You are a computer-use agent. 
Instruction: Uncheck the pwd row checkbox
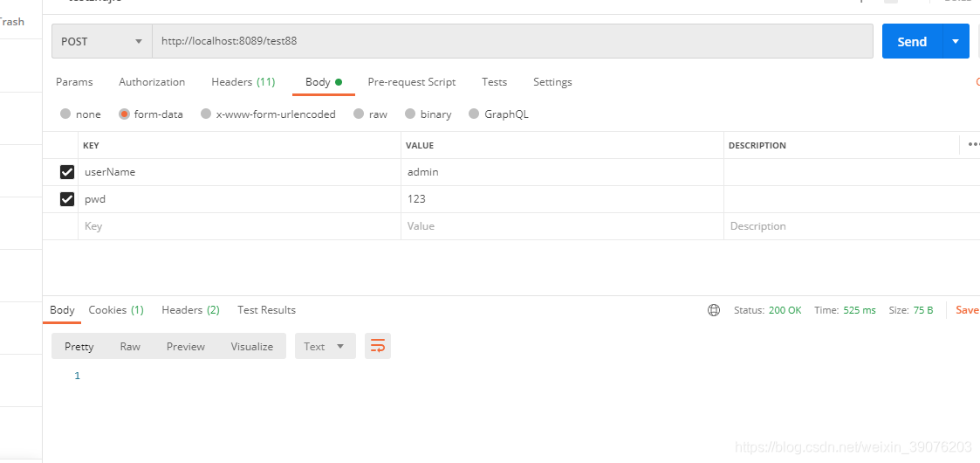coord(67,199)
